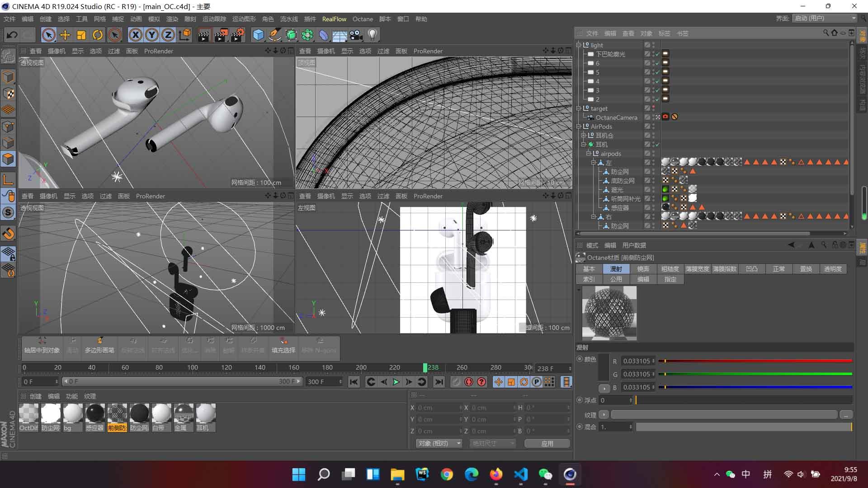Collapse the AirPods object tree
Image resolution: width=868 pixels, height=488 pixels.
(x=579, y=127)
